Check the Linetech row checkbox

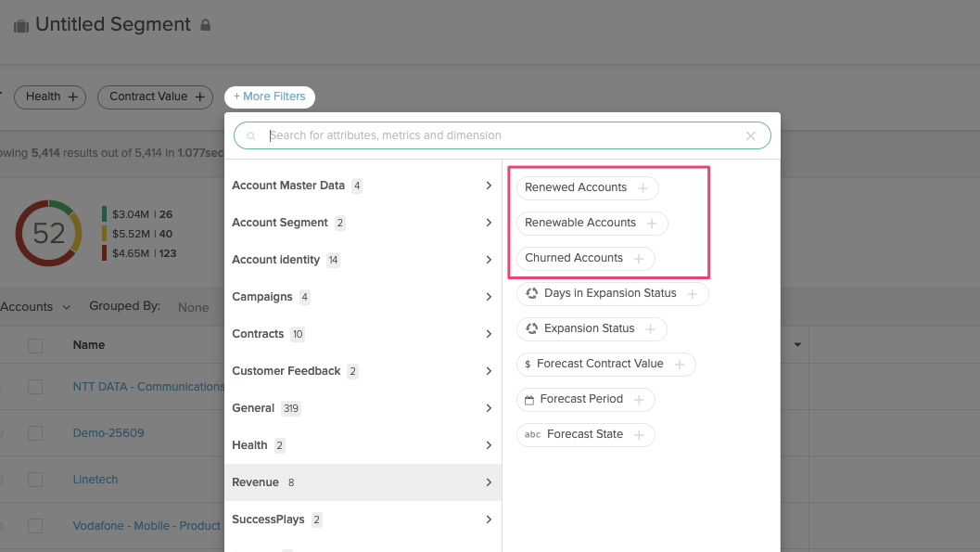[x=35, y=480]
